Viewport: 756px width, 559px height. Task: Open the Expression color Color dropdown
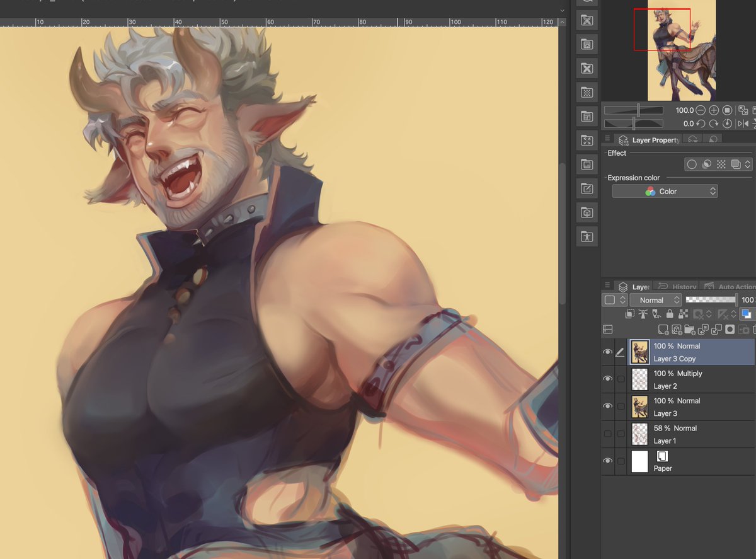click(x=665, y=191)
